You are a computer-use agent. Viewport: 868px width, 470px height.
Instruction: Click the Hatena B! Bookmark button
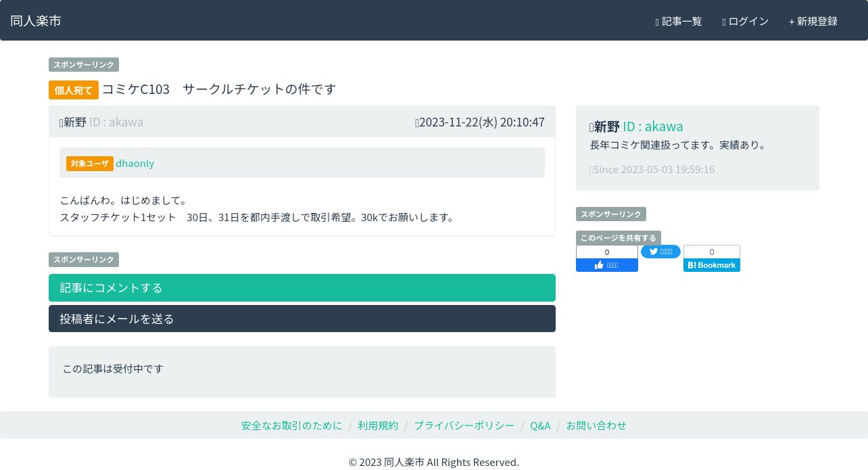pyautogui.click(x=712, y=265)
